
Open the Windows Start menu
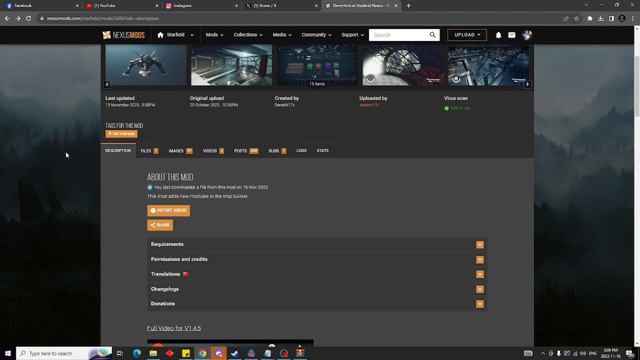click(8, 353)
